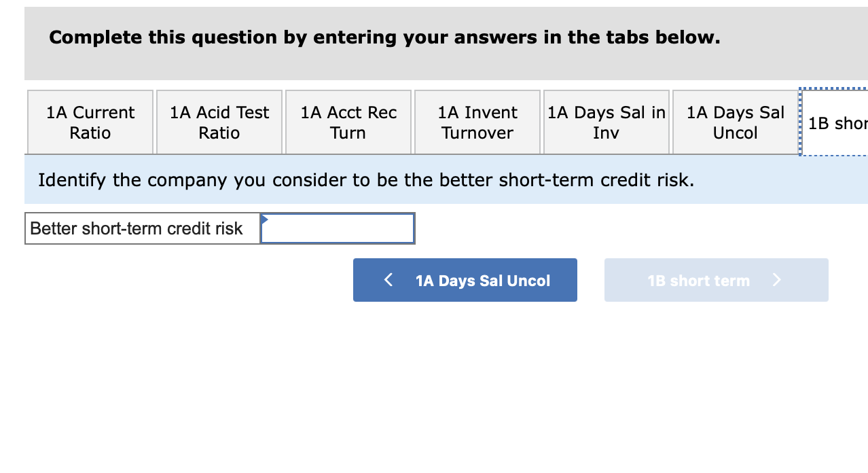This screenshot has height=473, width=868.
Task: Click the dotted border of the 1B tab
Action: [801, 122]
